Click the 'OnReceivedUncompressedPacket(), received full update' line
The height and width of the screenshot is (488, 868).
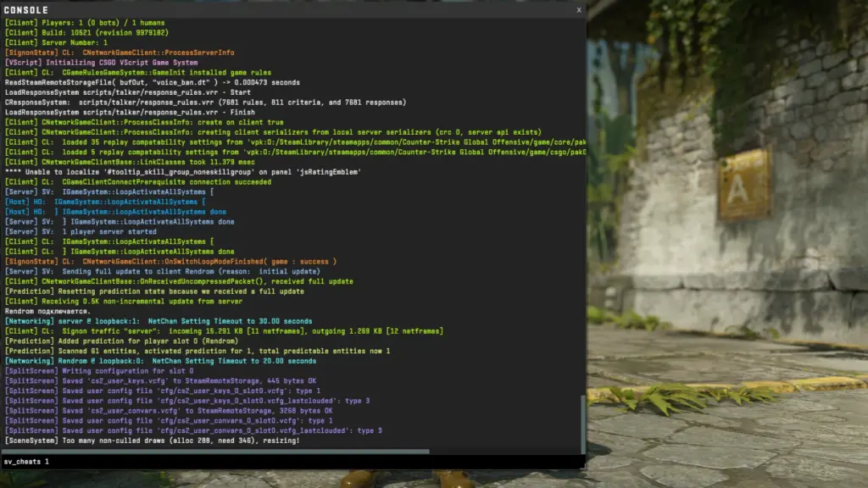point(179,281)
